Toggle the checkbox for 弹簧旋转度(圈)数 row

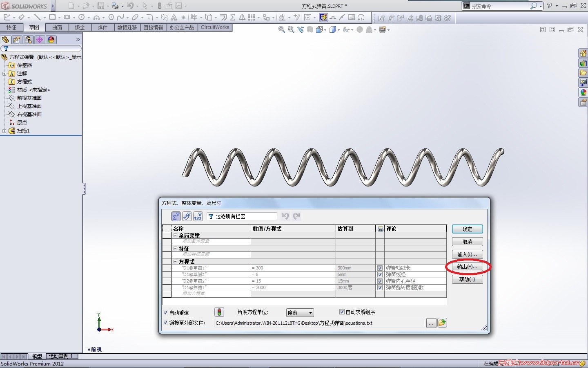(380, 288)
